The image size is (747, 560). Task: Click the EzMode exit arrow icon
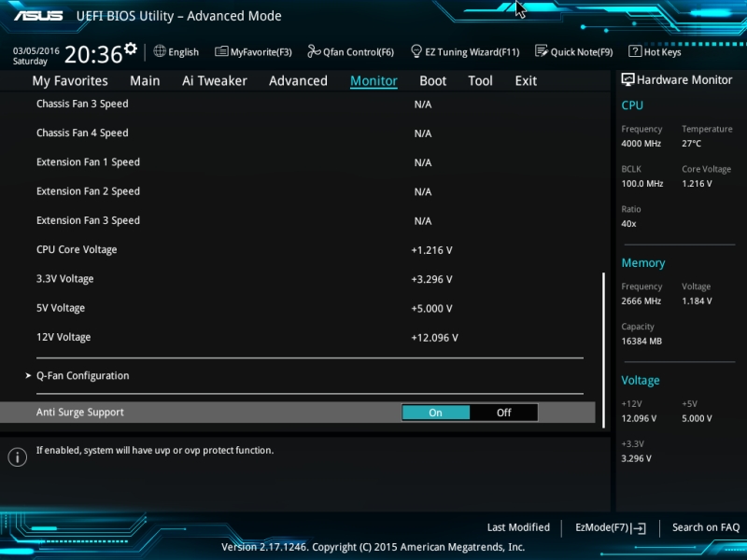point(639,527)
